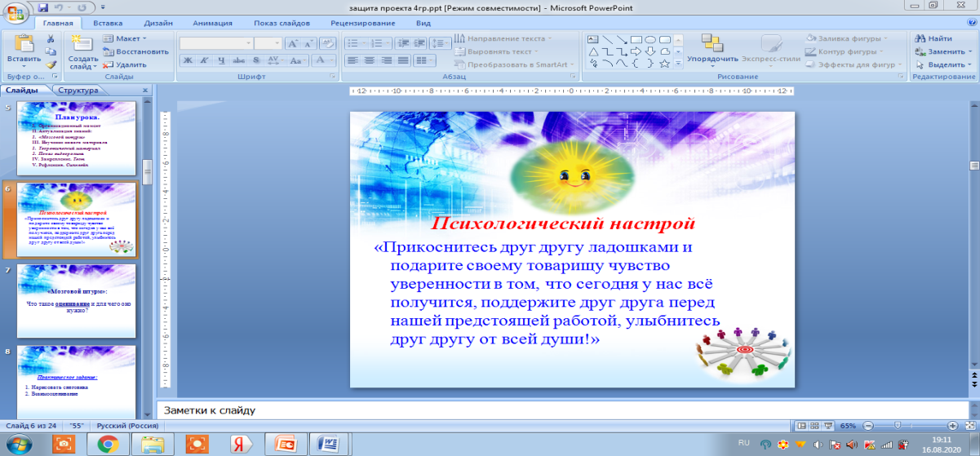The image size is (980, 456).
Task: Open the Рецензирование ribbon tab
Action: 363,24
